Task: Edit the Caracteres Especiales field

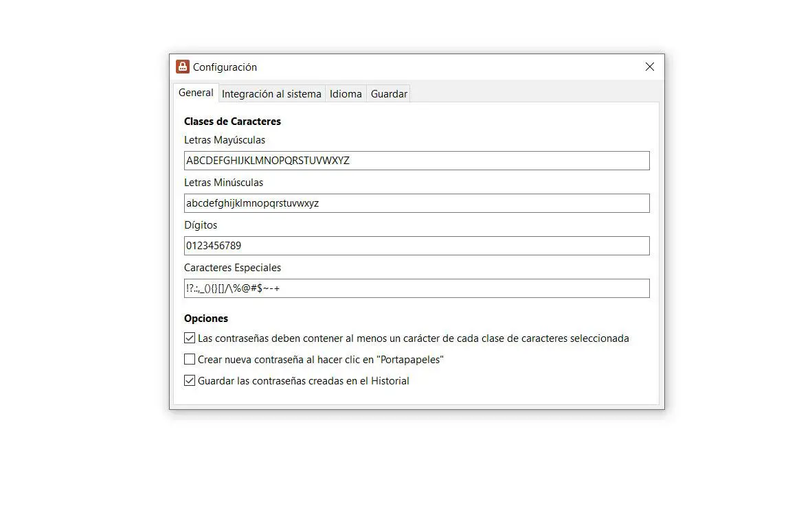Action: [x=416, y=288]
